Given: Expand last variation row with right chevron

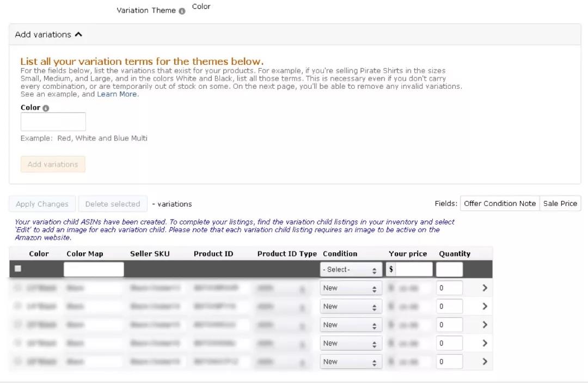Looking at the screenshot, I should [x=485, y=361].
